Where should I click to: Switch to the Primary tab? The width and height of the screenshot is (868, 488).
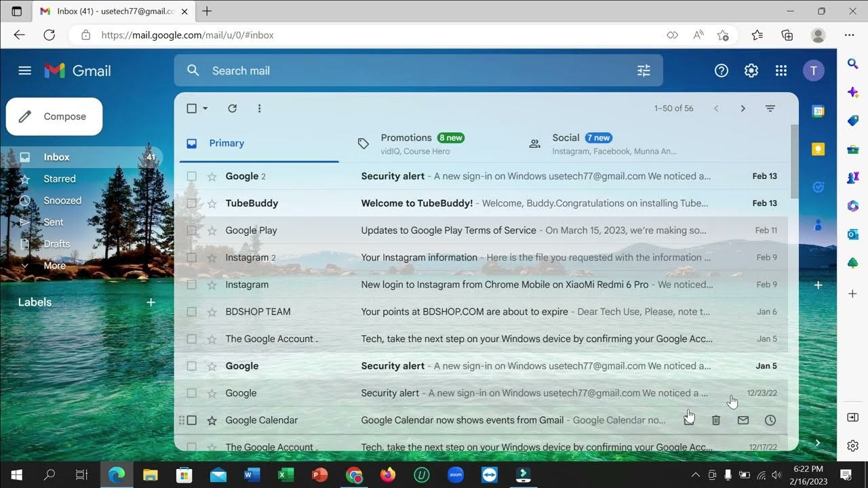[x=259, y=143]
